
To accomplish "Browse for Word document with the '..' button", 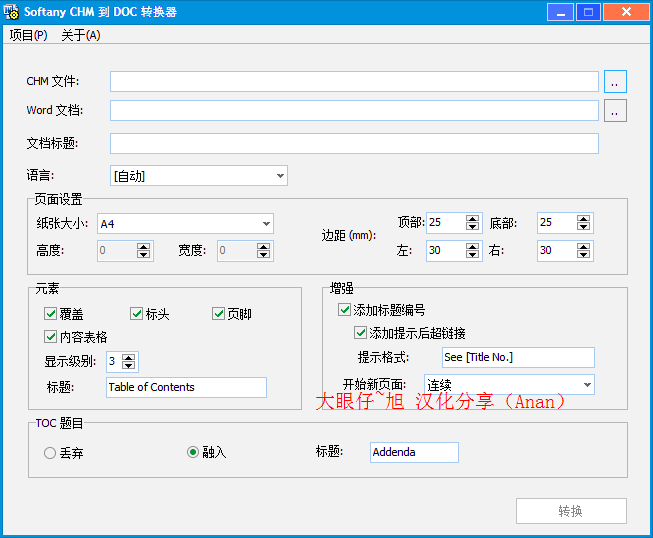I will click(x=615, y=110).
